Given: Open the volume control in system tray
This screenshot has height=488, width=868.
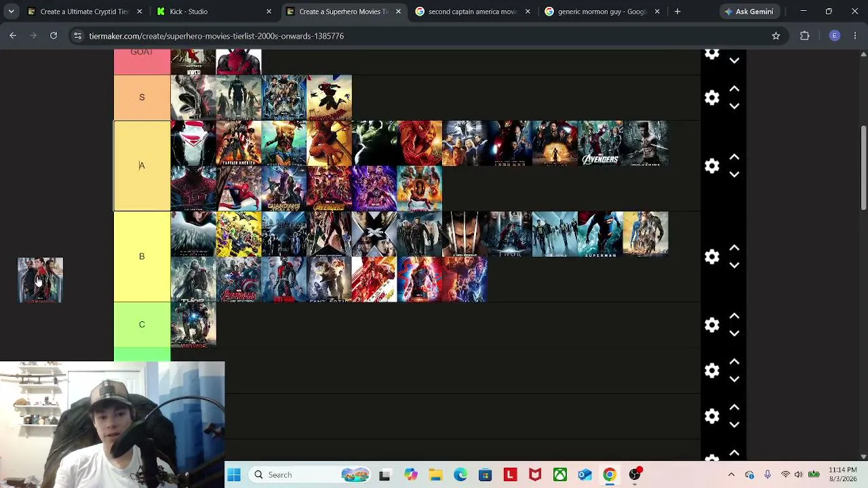Looking at the screenshot, I should click(799, 475).
